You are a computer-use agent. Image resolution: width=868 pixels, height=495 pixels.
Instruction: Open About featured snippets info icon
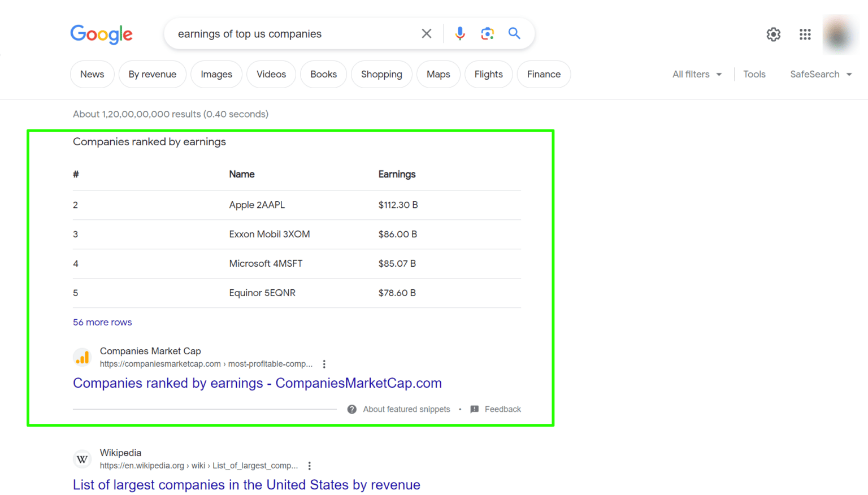pos(351,409)
